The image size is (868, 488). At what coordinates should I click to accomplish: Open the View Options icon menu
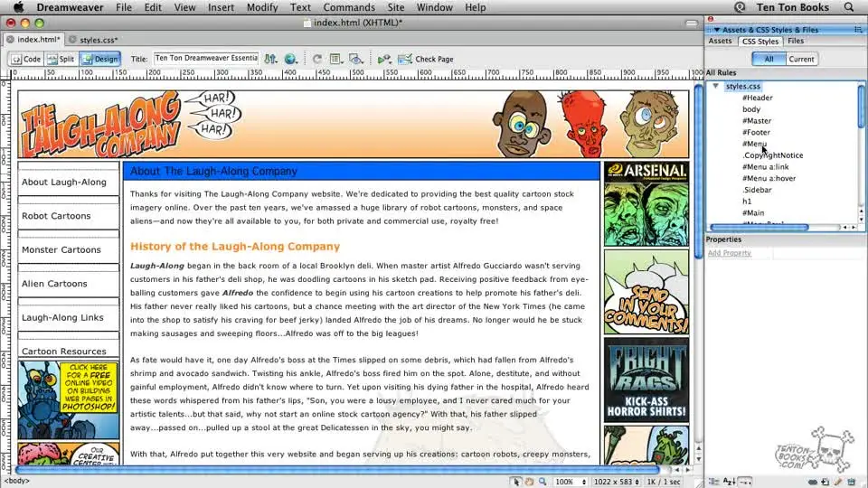335,59
